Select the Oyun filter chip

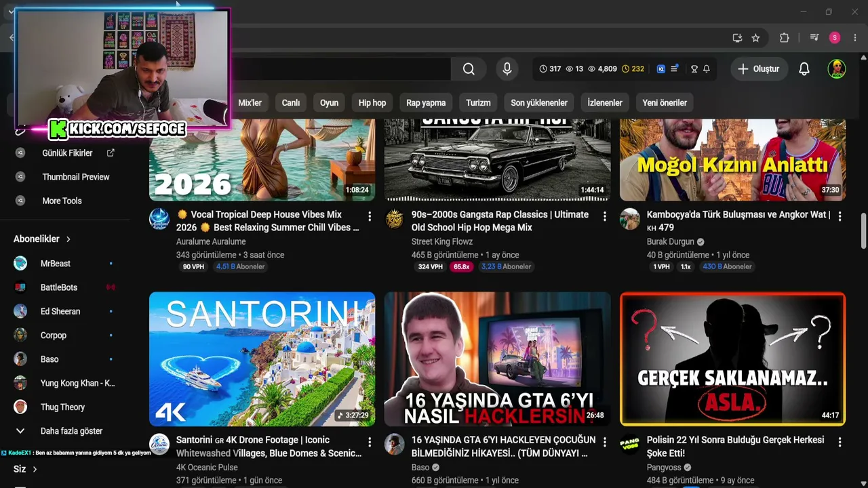329,103
